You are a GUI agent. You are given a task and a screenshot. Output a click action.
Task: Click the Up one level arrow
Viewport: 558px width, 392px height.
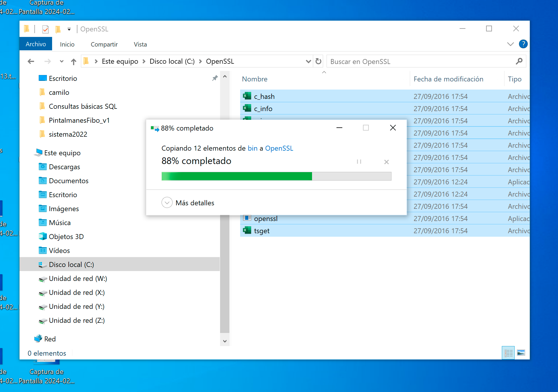pyautogui.click(x=74, y=62)
